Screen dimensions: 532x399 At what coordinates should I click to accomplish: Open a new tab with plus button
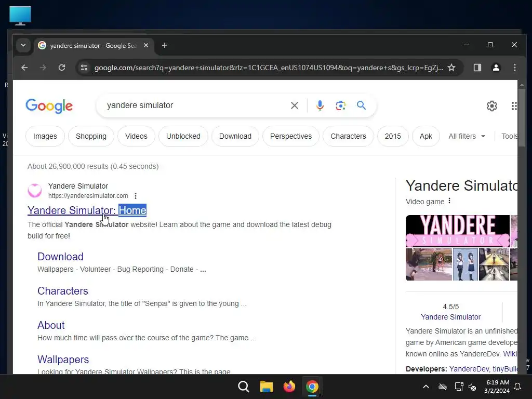coord(165,45)
